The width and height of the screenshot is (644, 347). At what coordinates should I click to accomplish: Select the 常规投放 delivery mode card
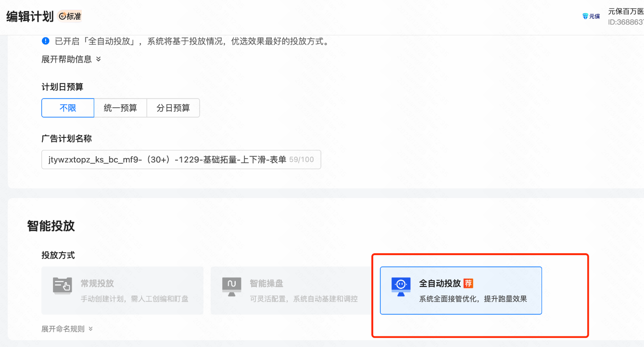(122, 290)
